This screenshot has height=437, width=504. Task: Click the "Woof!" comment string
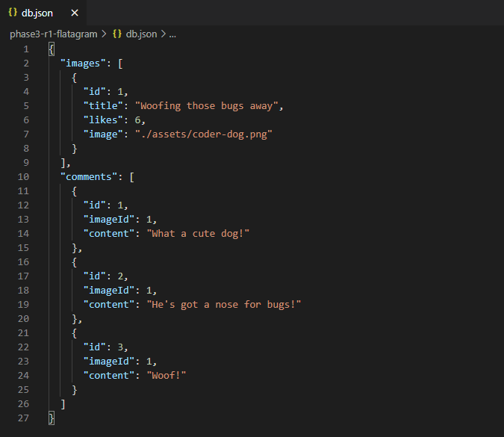coord(167,375)
